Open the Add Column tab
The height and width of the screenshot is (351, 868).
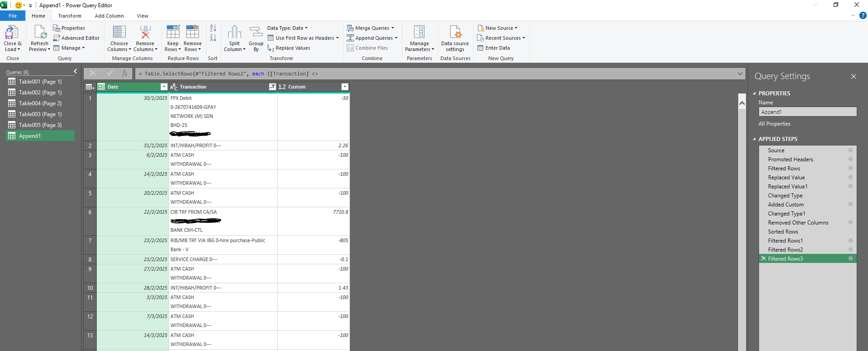pyautogui.click(x=109, y=16)
